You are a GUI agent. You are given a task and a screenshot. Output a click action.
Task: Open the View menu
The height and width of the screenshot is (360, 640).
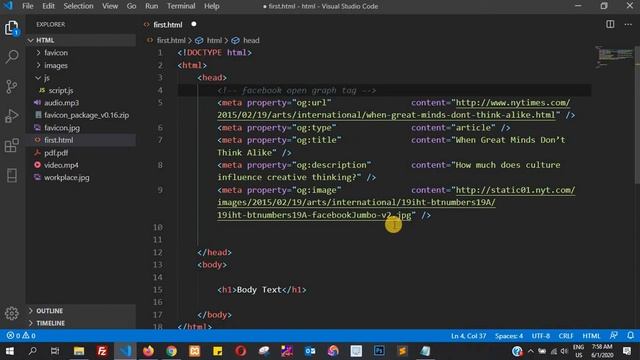[x=110, y=6]
